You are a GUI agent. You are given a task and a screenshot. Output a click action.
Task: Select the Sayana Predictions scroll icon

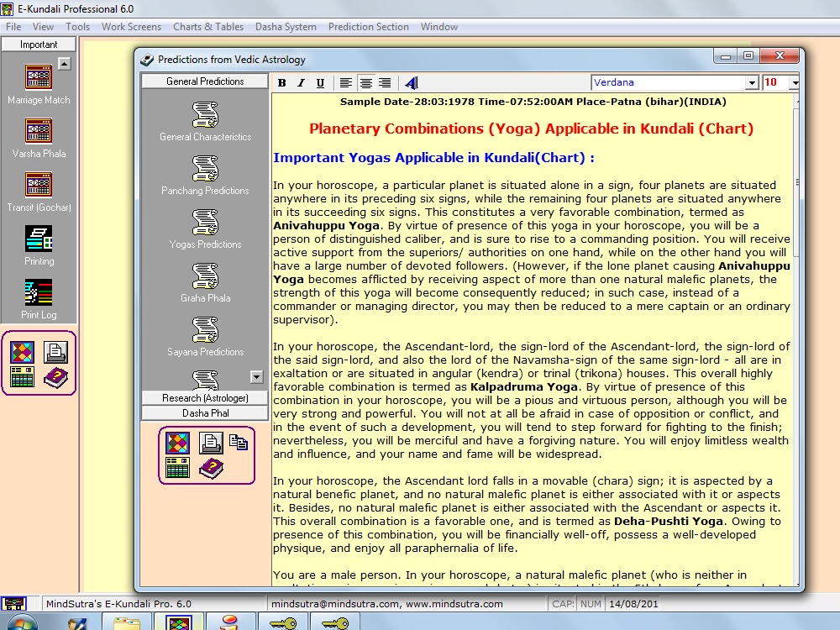point(205,330)
